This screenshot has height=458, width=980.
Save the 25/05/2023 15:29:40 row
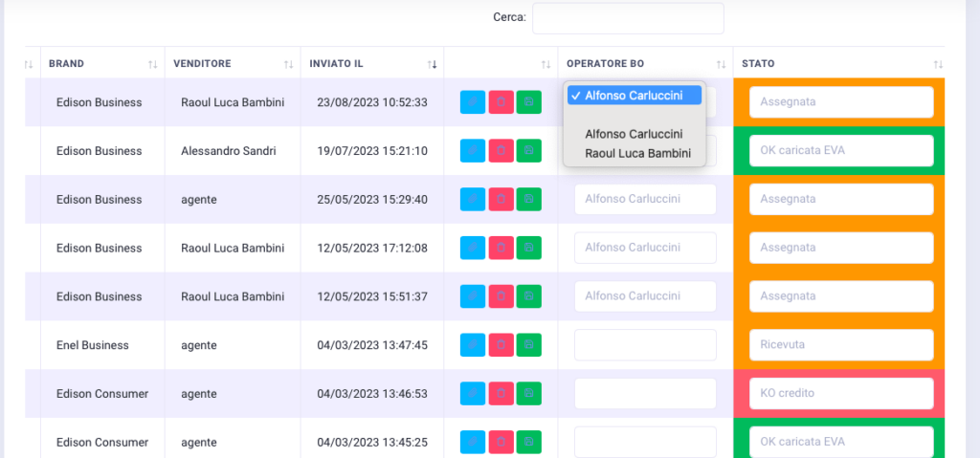click(528, 199)
